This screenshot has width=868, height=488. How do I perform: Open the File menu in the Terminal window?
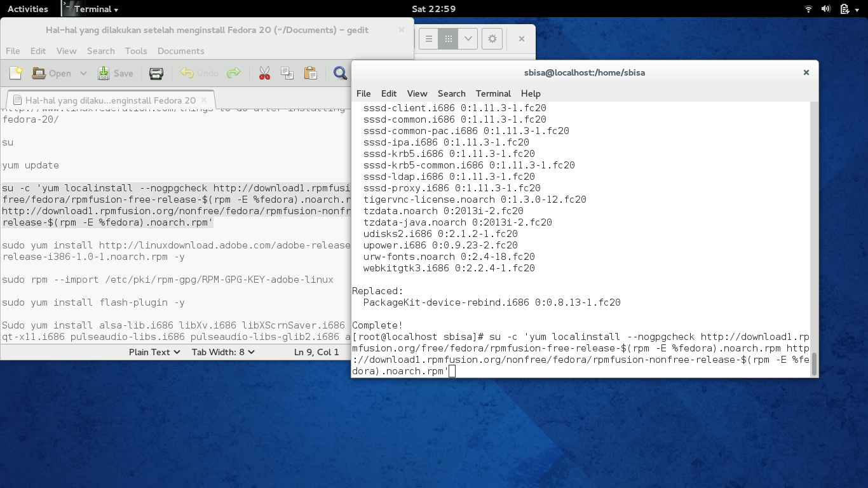pyautogui.click(x=363, y=93)
